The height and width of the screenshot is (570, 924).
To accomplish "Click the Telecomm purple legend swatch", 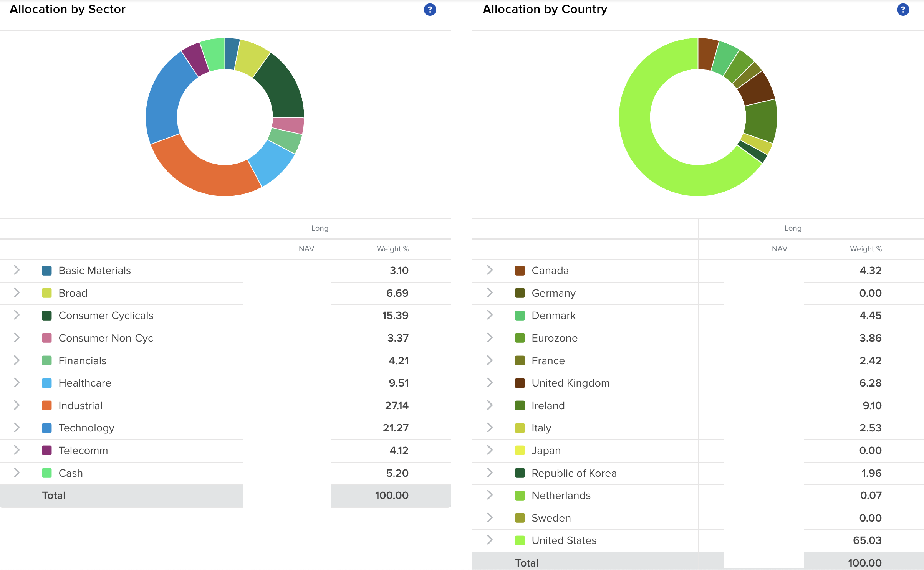I will click(47, 450).
